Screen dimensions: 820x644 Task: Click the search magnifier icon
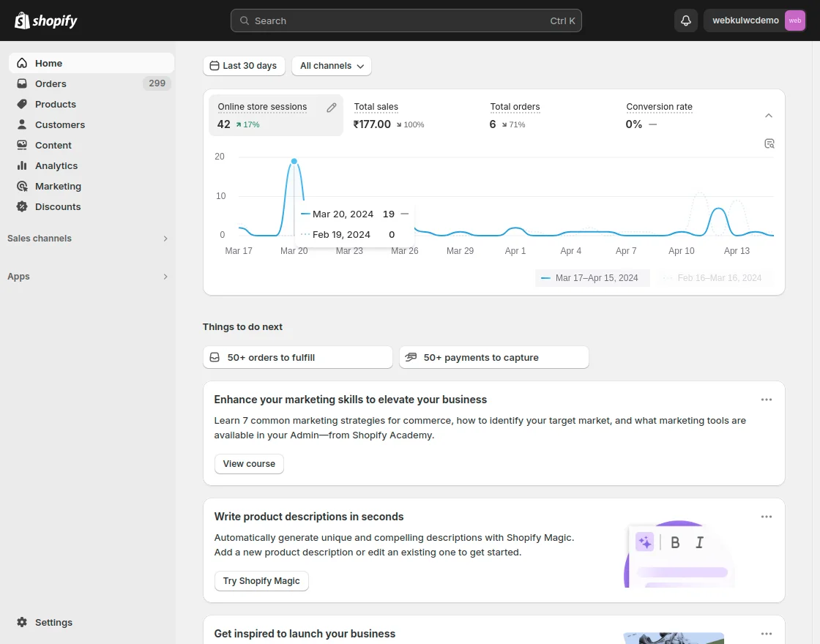tap(245, 20)
